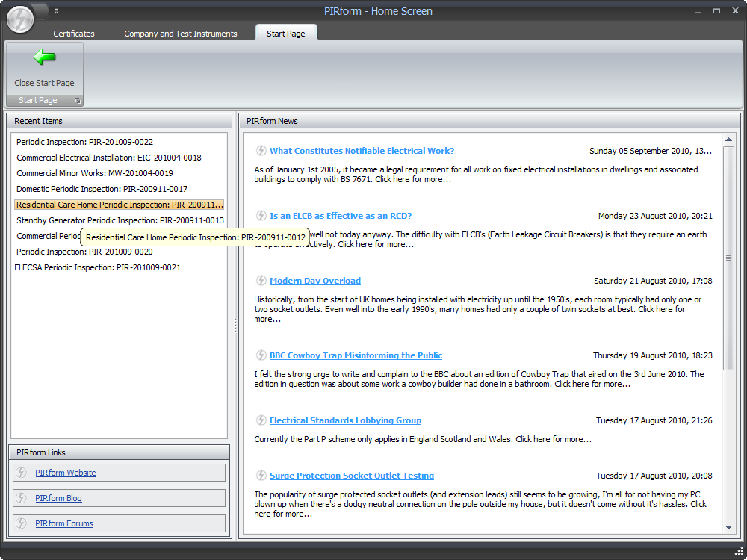
Task: Click the green Close Start Page arrow icon
Action: 44,57
